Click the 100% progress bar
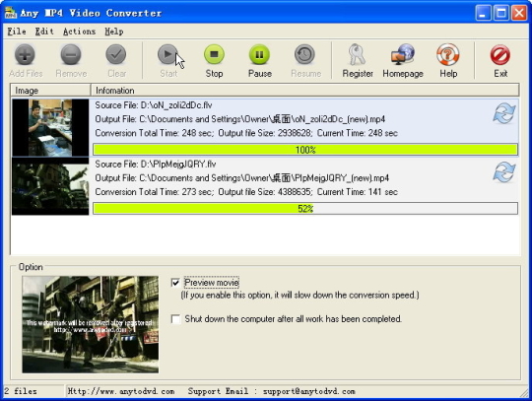 [305, 150]
